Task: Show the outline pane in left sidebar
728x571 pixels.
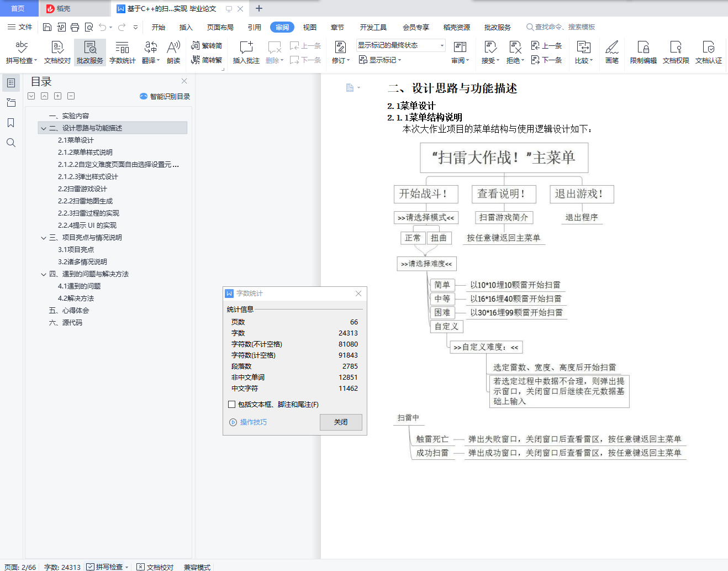Action: click(11, 83)
